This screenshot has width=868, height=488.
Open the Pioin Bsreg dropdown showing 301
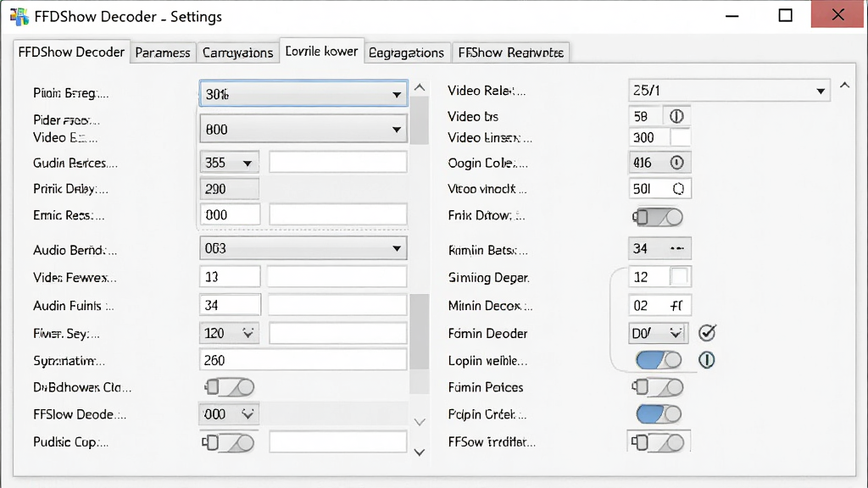[x=303, y=94]
